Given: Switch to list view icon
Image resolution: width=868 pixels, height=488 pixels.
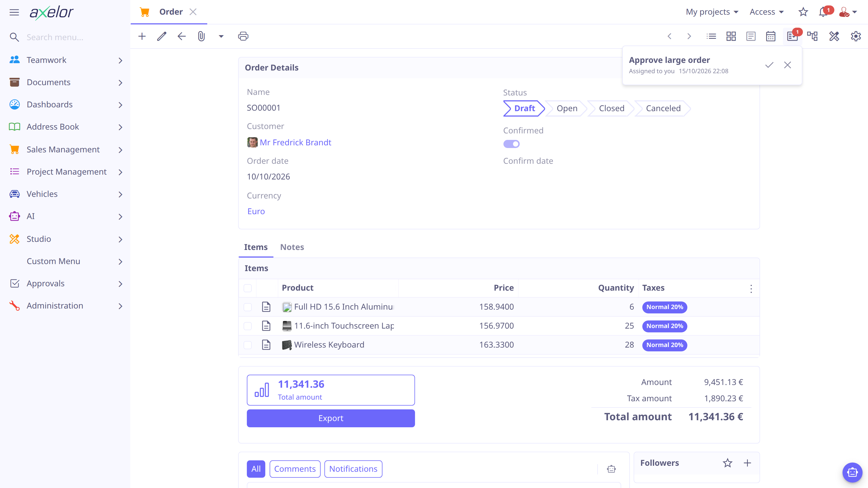Looking at the screenshot, I should click(711, 36).
